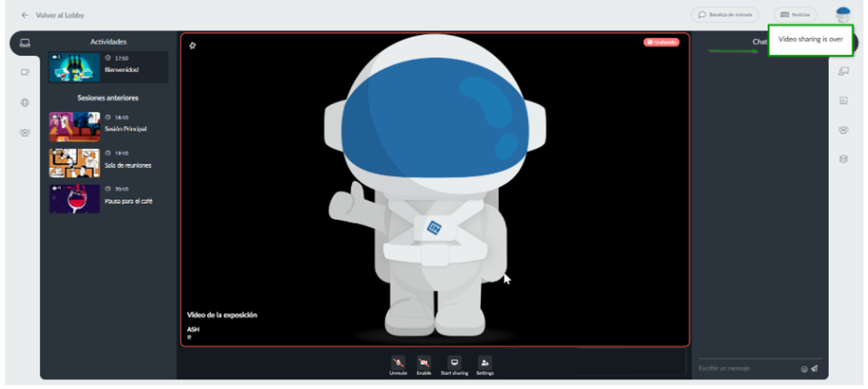868x389 pixels.
Task: Open the coffee cup icon in left sidebar
Action: click(x=25, y=72)
